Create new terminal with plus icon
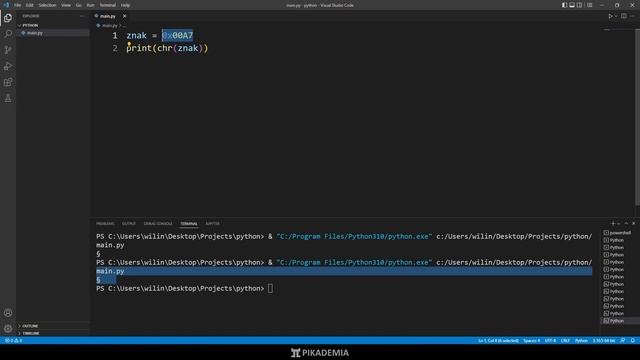Image resolution: width=640 pixels, height=360 pixels. click(613, 224)
